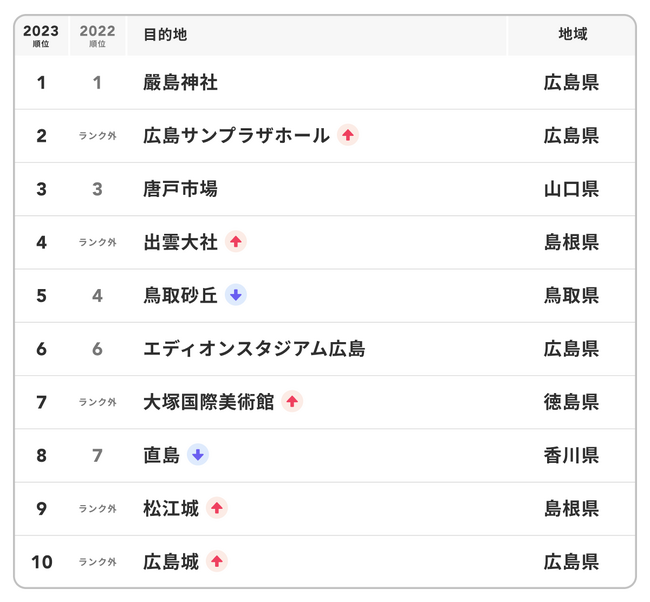Select the 2023 順位 column header

click(x=41, y=35)
